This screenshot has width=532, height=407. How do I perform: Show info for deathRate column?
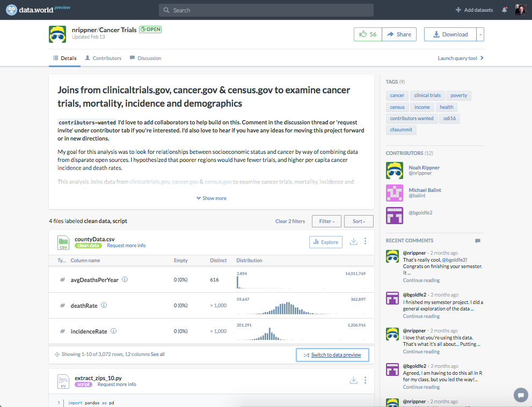click(x=104, y=305)
